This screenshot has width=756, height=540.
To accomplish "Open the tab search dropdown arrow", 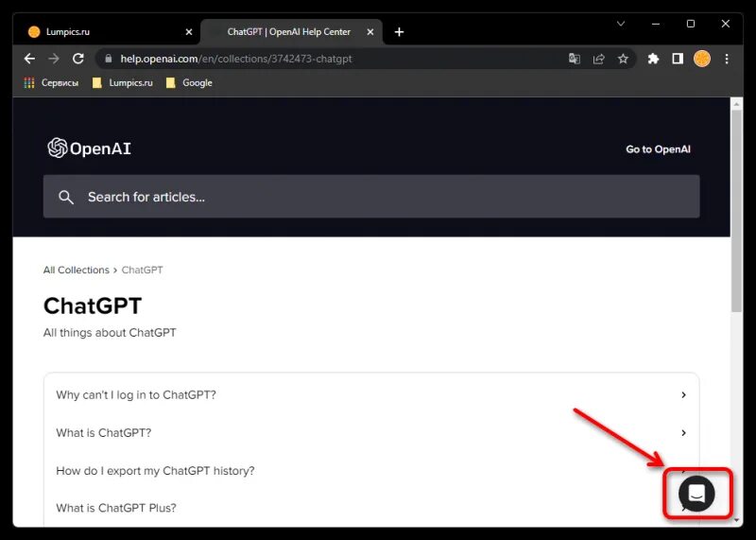I will coord(621,23).
